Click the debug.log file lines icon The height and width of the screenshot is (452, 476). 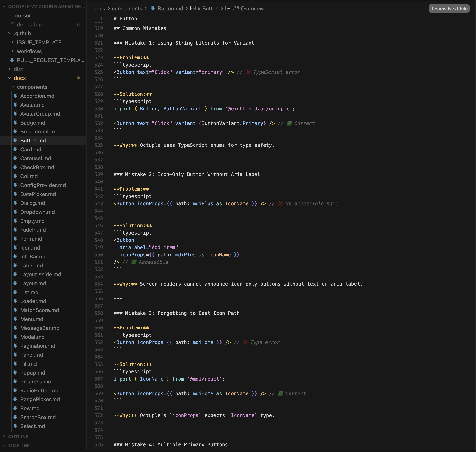(13, 24)
